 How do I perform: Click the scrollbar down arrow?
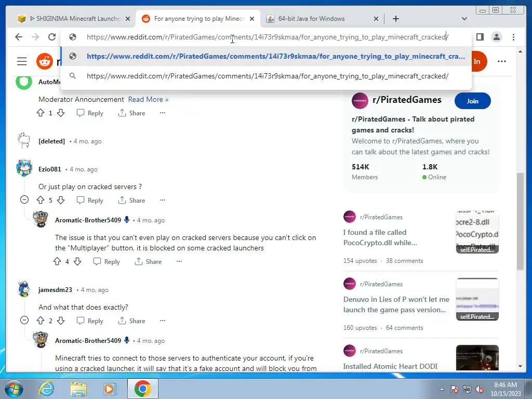pos(520,366)
